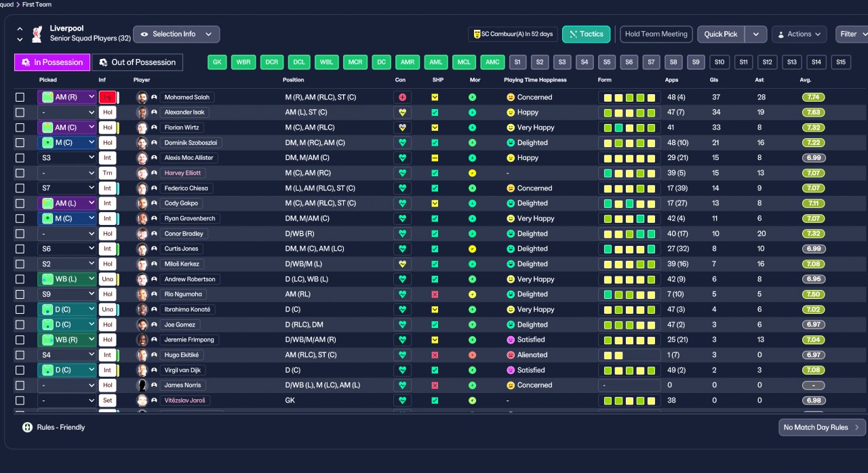Click Mohamed Salah's injury condition icon
The height and width of the screenshot is (473, 868).
coord(402,98)
